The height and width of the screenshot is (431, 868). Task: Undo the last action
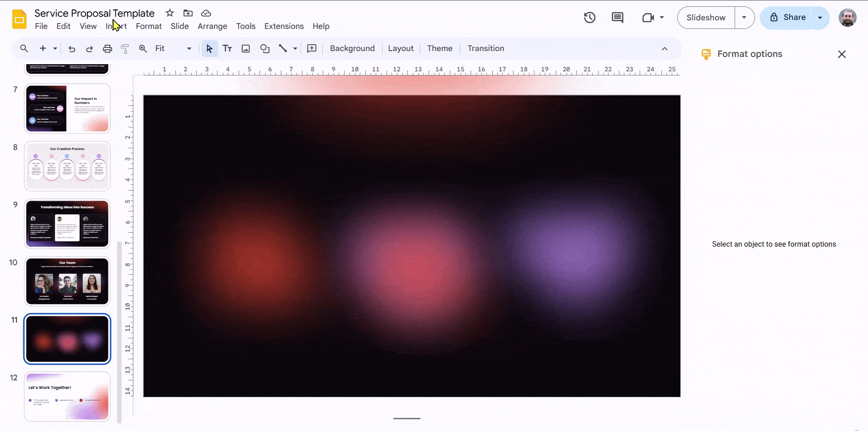pos(71,48)
